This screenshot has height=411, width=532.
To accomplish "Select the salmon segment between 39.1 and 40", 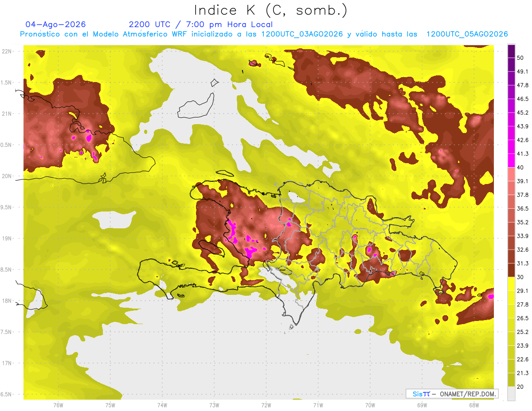I will click(511, 174).
